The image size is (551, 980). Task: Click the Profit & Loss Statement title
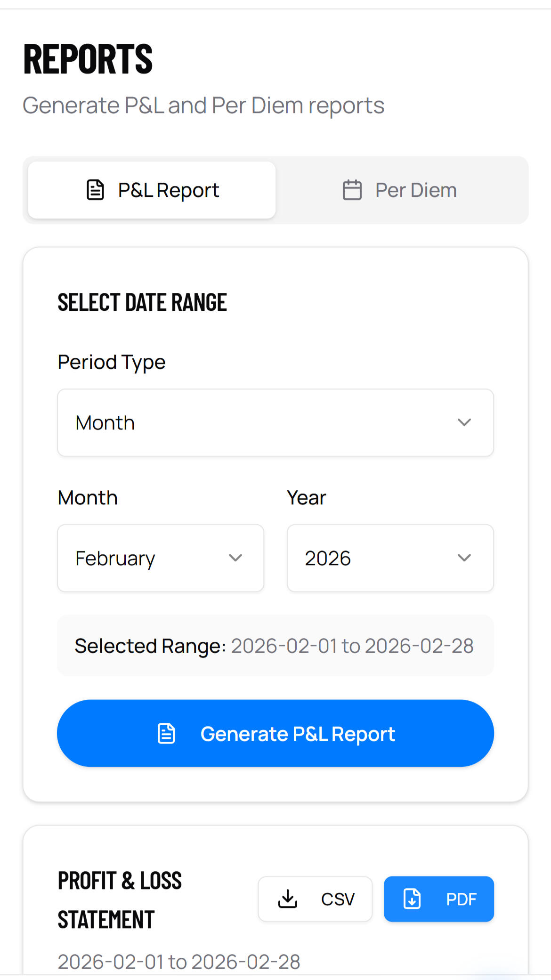120,899
